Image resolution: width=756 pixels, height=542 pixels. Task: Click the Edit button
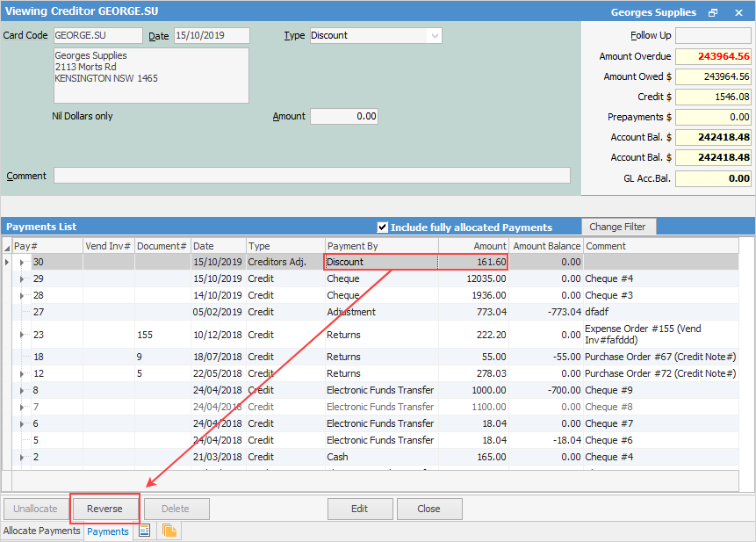(x=360, y=509)
